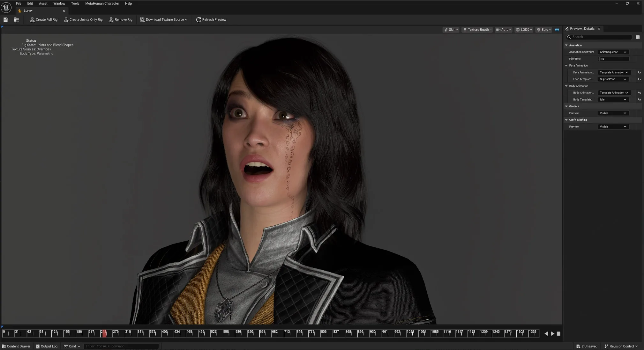Click the Create Full Rig button
Image resolution: width=644 pixels, height=350 pixels.
(x=43, y=20)
